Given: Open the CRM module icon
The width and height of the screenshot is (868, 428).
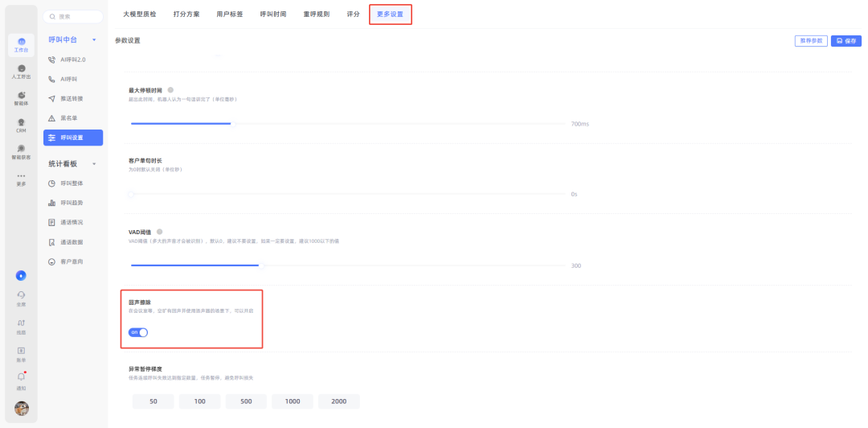Looking at the screenshot, I should [x=22, y=125].
